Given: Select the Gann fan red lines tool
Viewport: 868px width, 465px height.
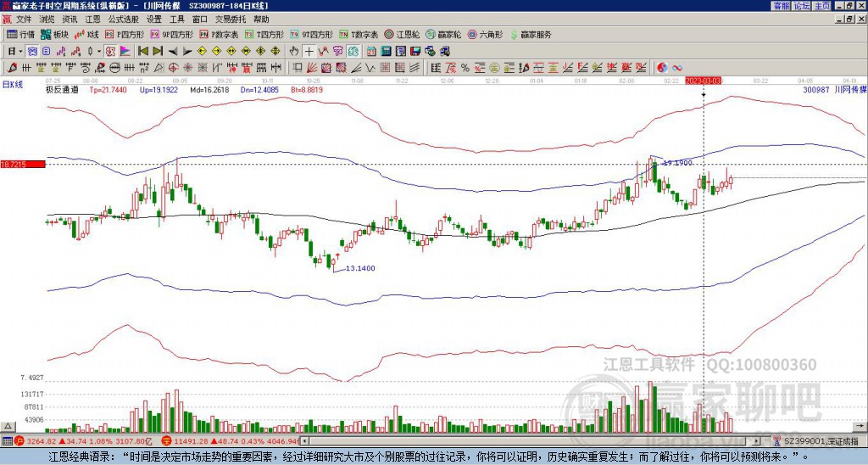Looking at the screenshot, I should click(x=311, y=68).
